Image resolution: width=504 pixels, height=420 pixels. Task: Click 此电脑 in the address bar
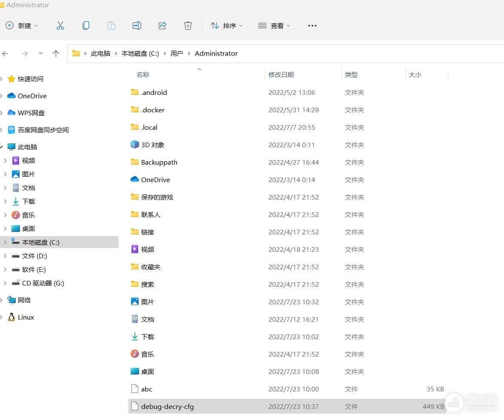coord(101,54)
